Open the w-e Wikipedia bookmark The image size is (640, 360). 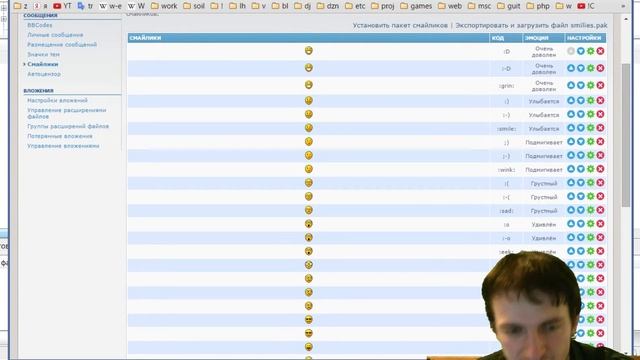pyautogui.click(x=111, y=6)
